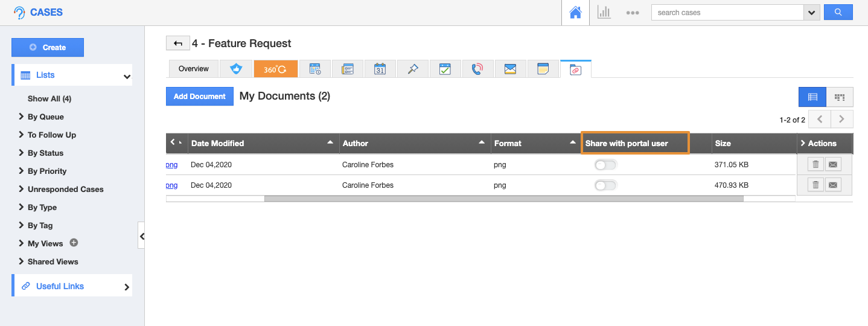Open png link of 470.93 KB document

tap(171, 185)
